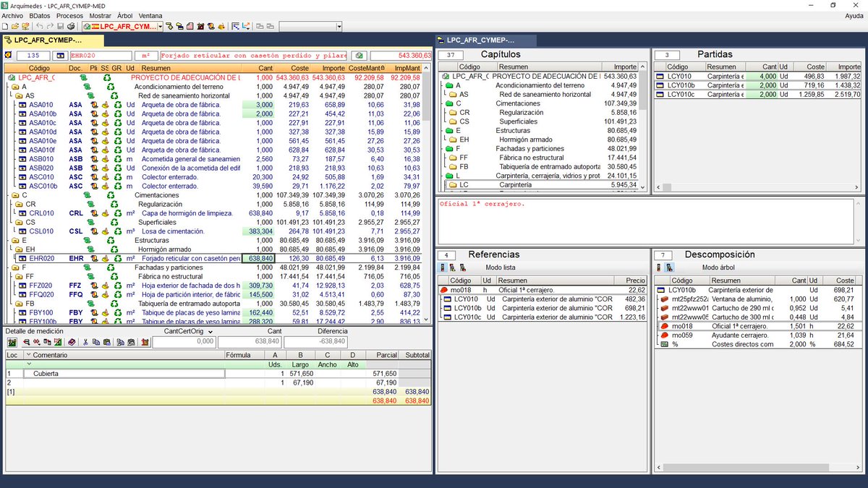Select row FFZ020 Hoja exterior de fachada
Viewport: 868px width, 488px height.
[x=214, y=286]
